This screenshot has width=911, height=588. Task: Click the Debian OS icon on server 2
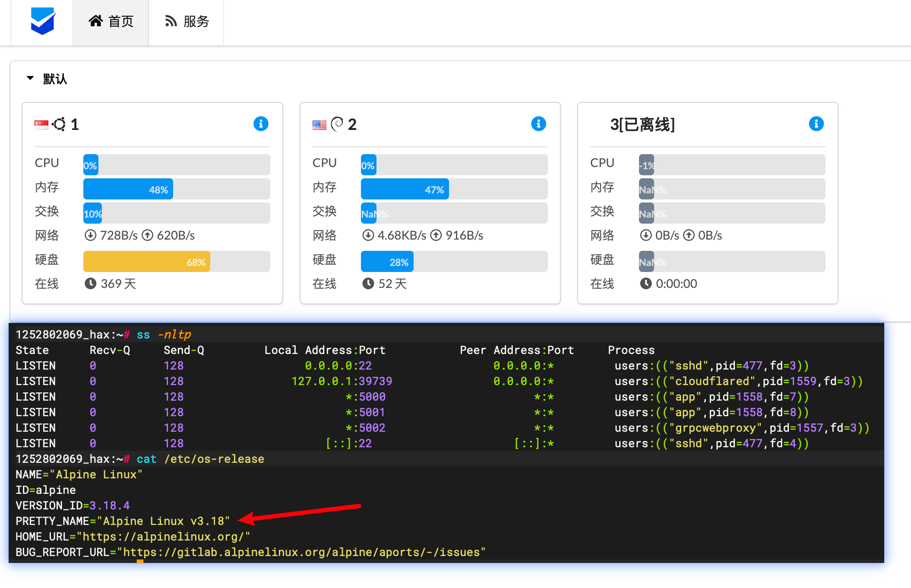pyautogui.click(x=338, y=124)
